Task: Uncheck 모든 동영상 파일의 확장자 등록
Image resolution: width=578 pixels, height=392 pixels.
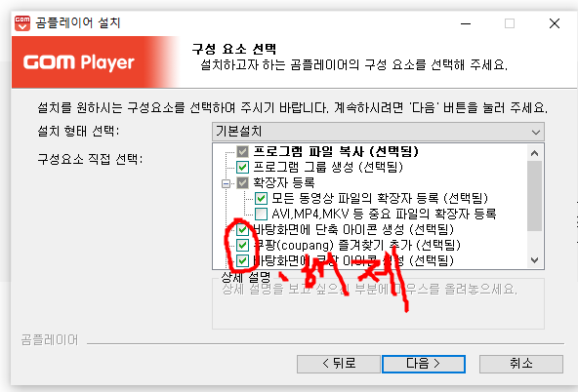Action: 261,198
